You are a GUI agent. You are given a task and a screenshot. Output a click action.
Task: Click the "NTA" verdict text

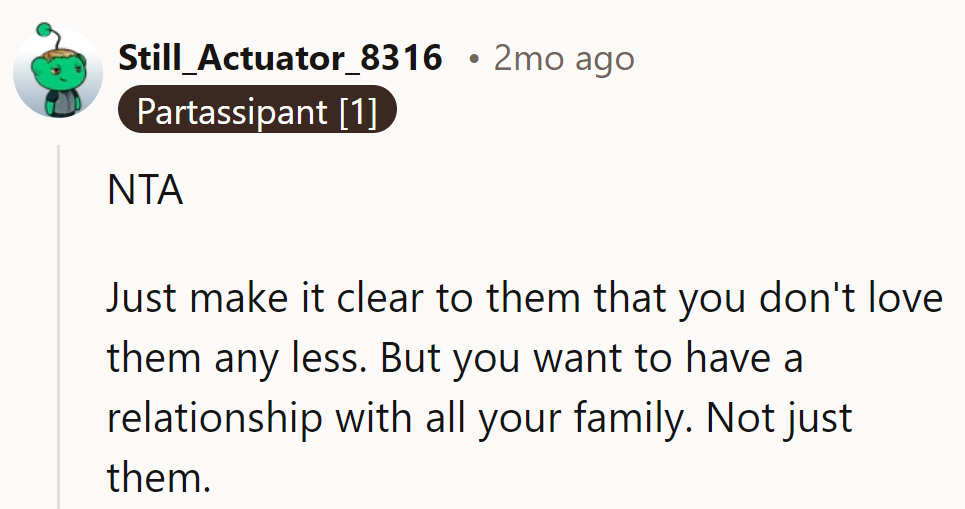(145, 190)
